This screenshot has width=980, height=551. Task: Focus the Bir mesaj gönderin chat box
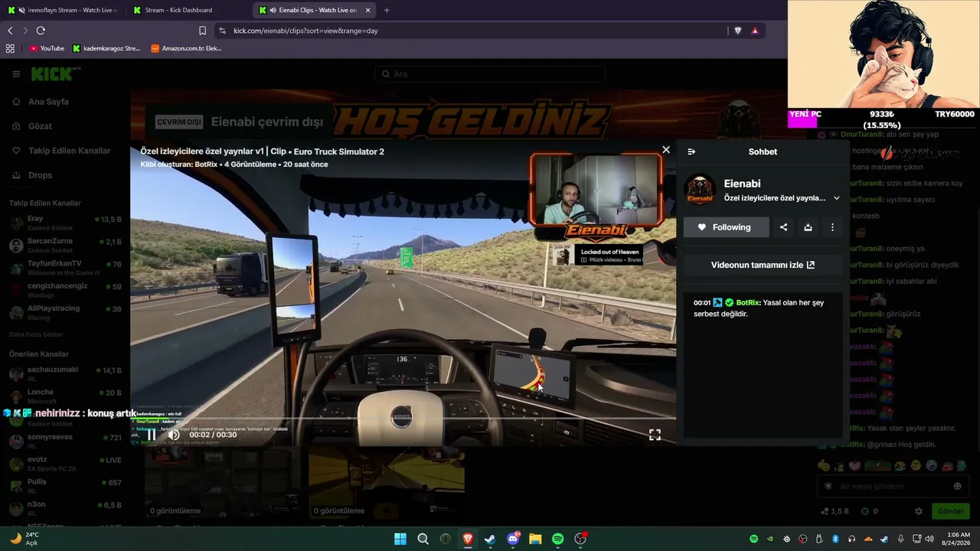click(893, 486)
